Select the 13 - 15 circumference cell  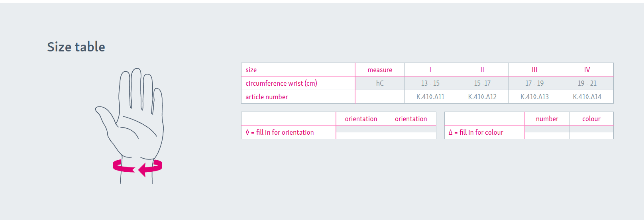(430, 83)
